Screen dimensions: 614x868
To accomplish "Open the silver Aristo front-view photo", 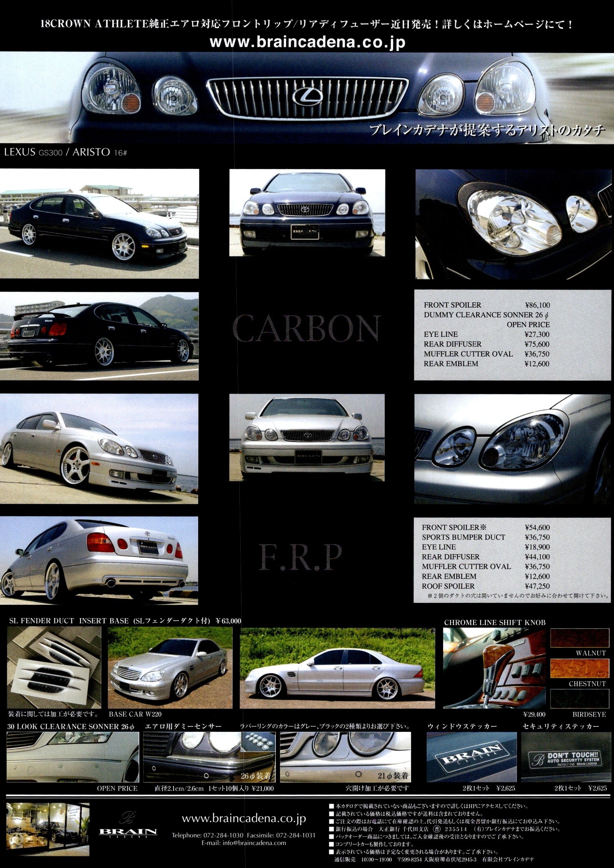I will (x=307, y=438).
